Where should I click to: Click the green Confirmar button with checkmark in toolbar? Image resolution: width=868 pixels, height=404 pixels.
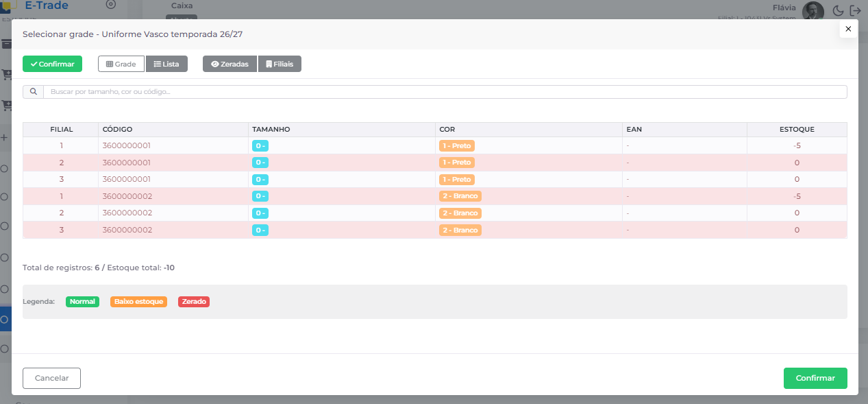pyautogui.click(x=52, y=64)
